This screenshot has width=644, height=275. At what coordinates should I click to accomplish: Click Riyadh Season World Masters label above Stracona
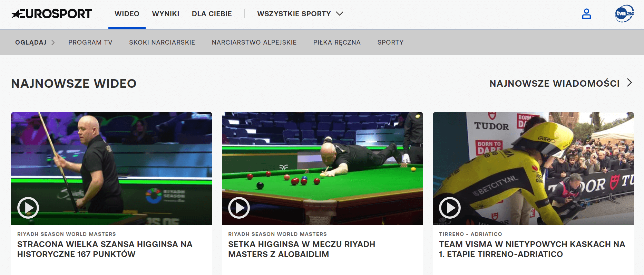[67, 234]
